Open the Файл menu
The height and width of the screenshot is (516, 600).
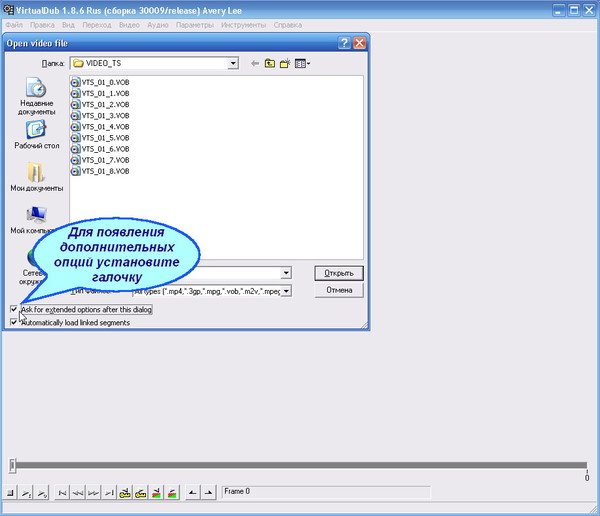click(x=14, y=25)
